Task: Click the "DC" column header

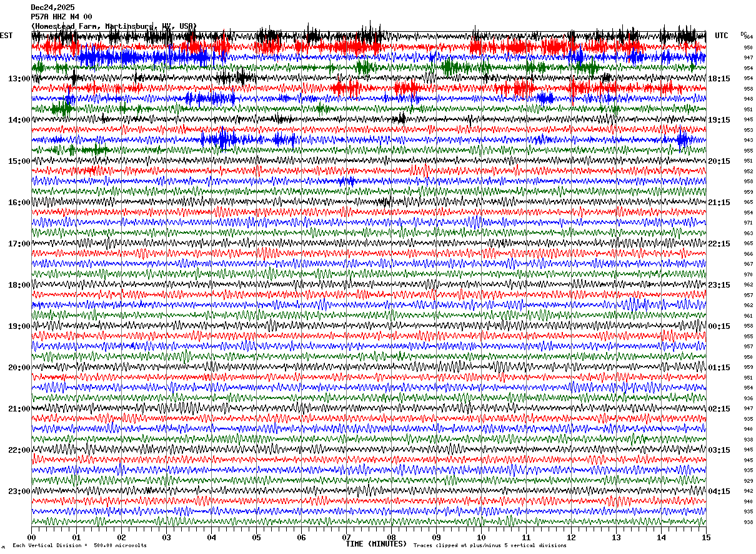Action: (744, 34)
